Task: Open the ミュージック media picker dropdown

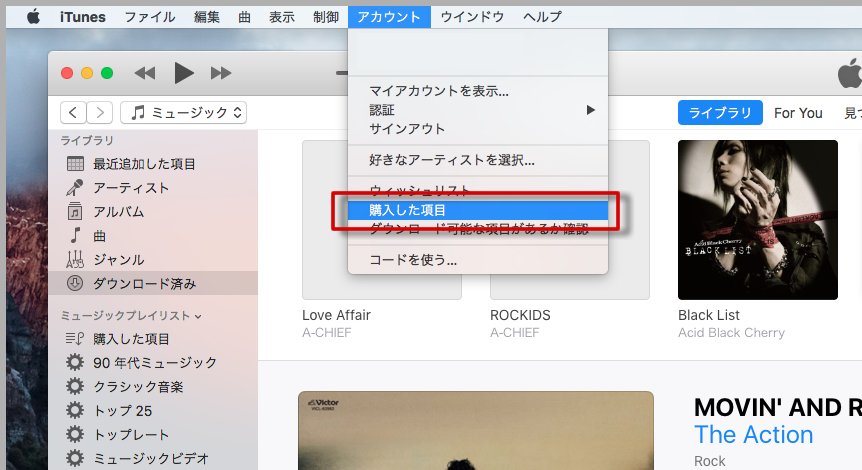Action: tap(184, 113)
